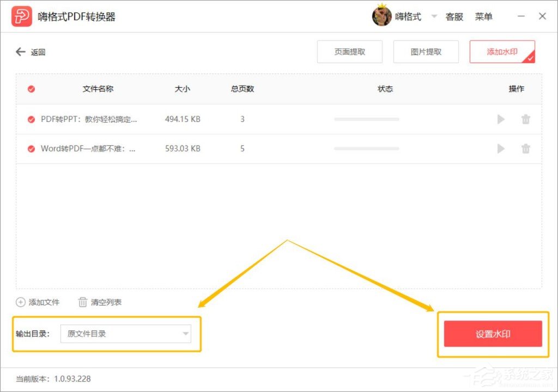This screenshot has height=392, width=558.
Task: Click the back arrow to return
Action: pyautogui.click(x=20, y=52)
